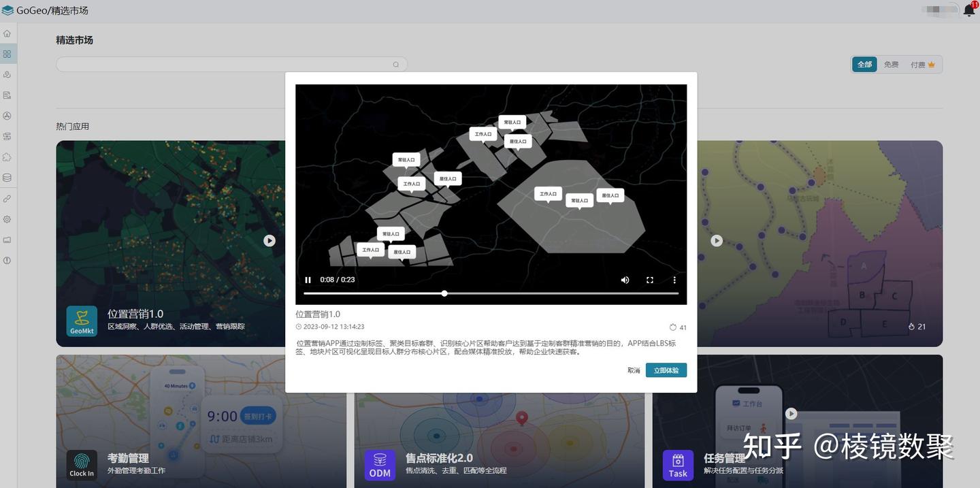
Task: Mute the video audio
Action: [x=625, y=280]
